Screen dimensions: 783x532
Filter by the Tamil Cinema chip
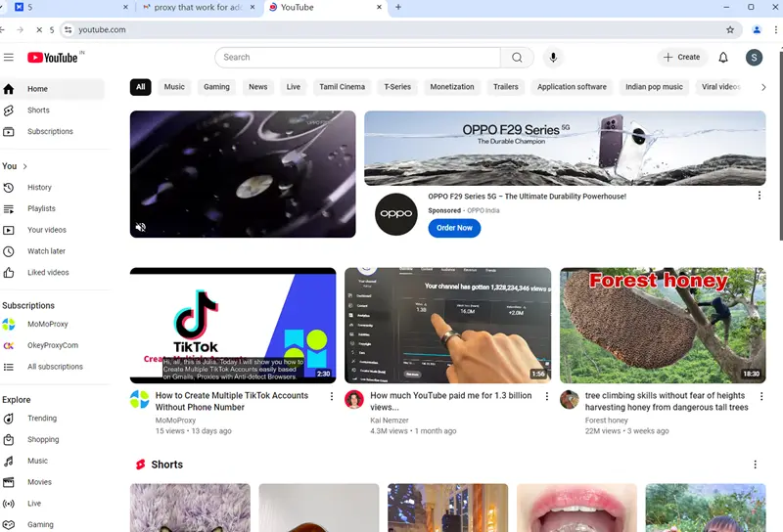(342, 87)
